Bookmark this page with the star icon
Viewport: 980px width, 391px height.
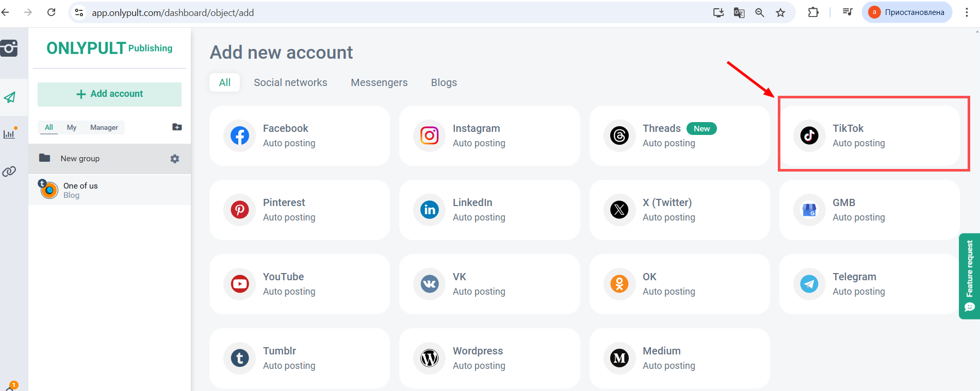click(780, 12)
